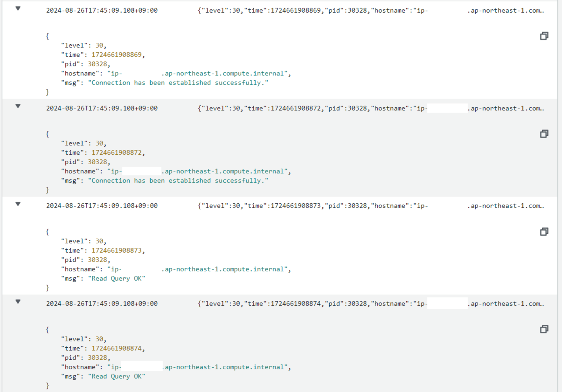Click pid value 30328 in the first entry
The width and height of the screenshot is (562, 392).
tap(97, 64)
